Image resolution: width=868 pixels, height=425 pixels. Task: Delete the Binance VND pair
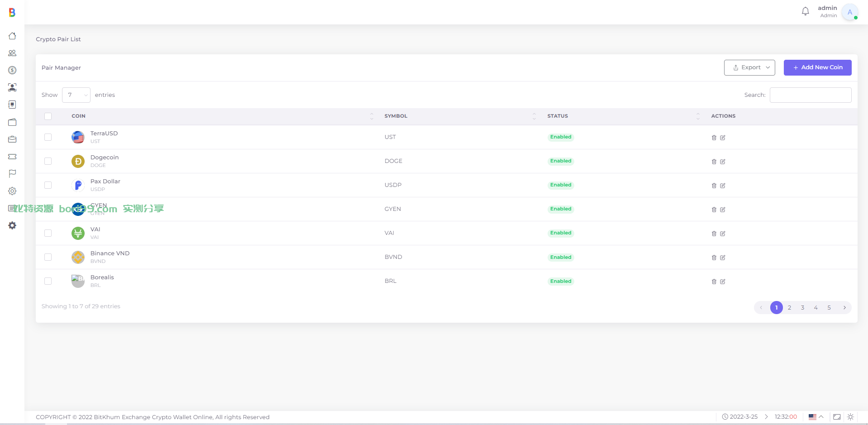pos(714,258)
